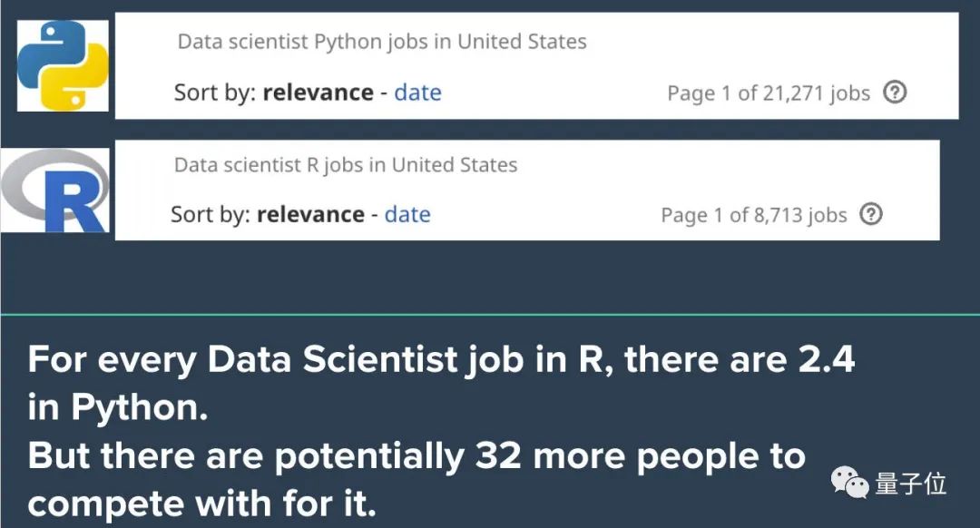Screen dimensions: 980x528
Task: Click 'Sort by:' label in R panel
Action: [211, 215]
